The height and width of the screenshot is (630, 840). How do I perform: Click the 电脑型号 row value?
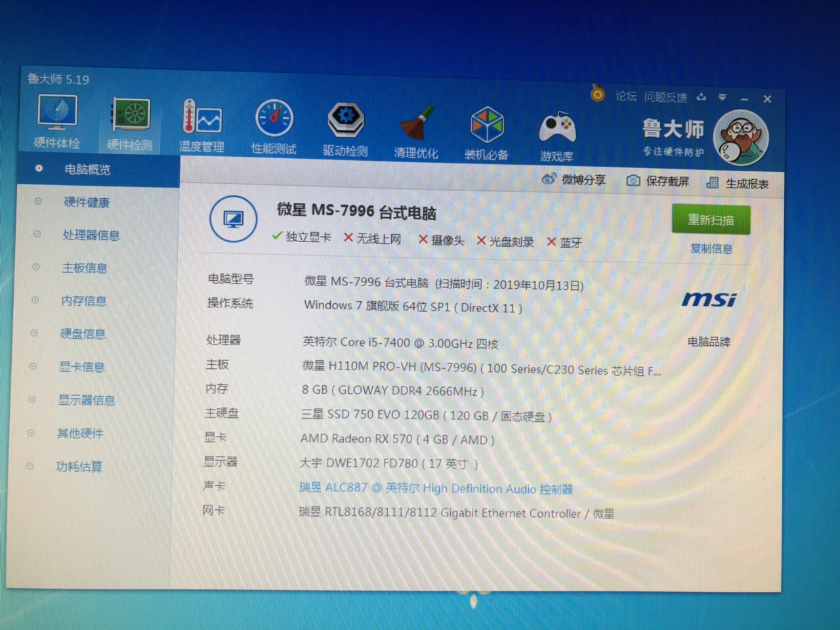coord(444,283)
